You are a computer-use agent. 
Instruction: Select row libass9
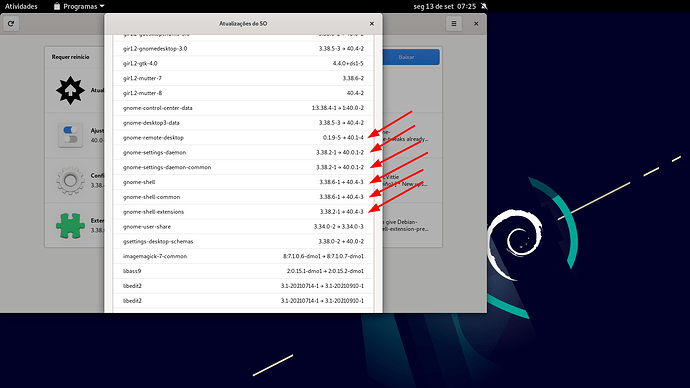pyautogui.click(x=243, y=271)
